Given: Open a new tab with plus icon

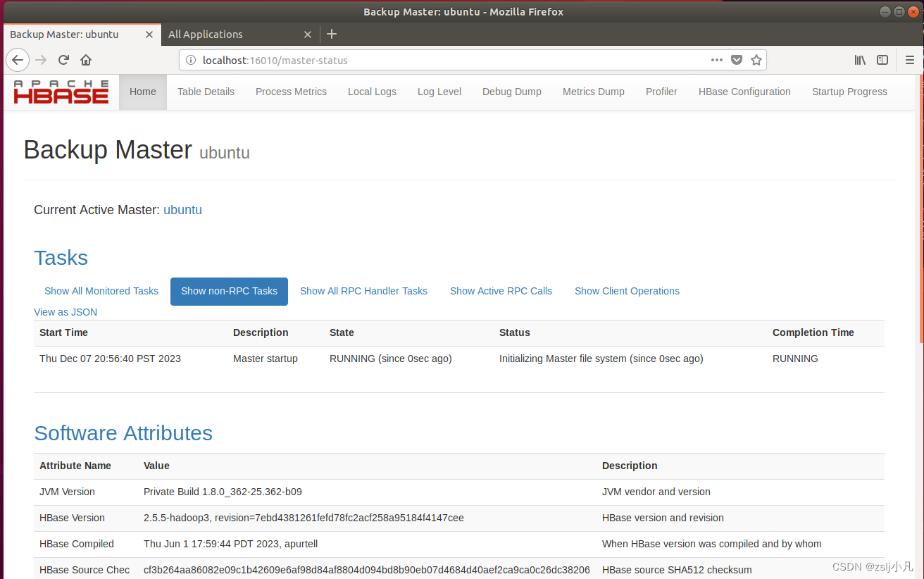Looking at the screenshot, I should [332, 34].
